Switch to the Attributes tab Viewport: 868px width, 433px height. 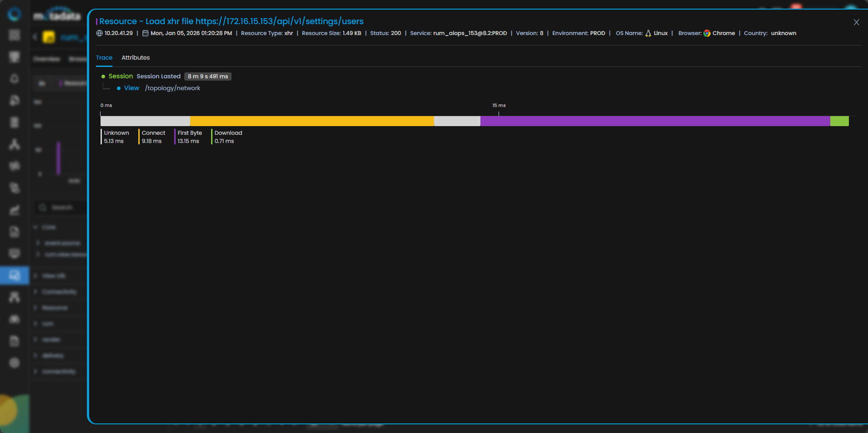pos(135,58)
